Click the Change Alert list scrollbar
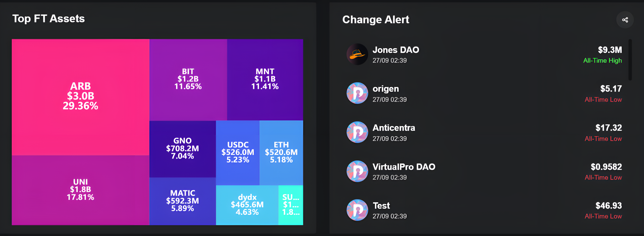This screenshot has width=644, height=236. [x=630, y=60]
